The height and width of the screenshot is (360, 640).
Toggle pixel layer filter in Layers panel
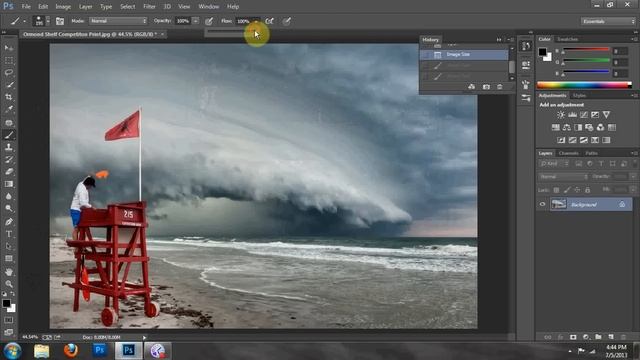coord(578,164)
